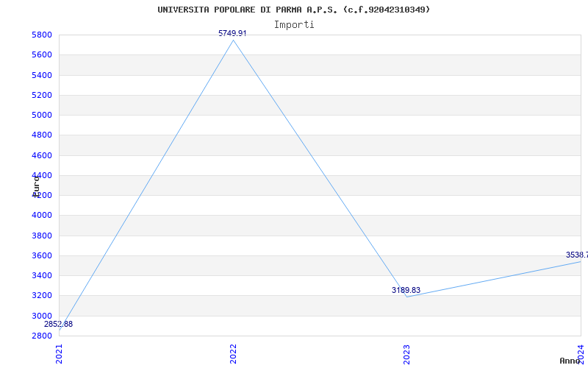Click the 3189.83 data point label
Viewport: 588px width, 368px height.
406,290
